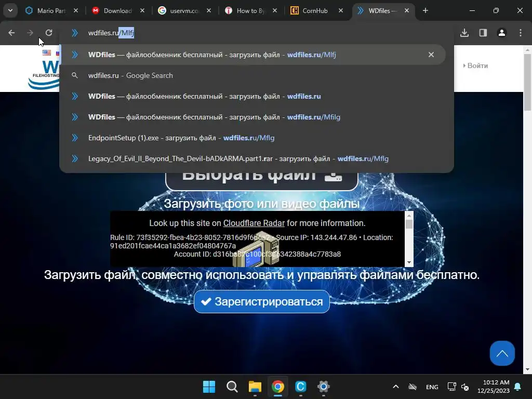Screen dimensions: 532x399
Task: Open the notifications bell icon
Action: coord(518,387)
